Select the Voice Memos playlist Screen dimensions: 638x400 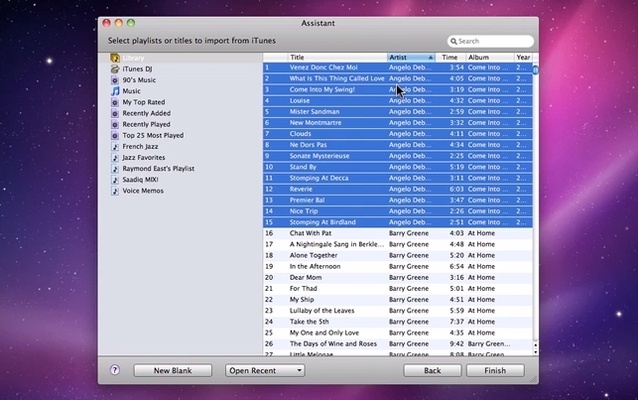point(143,190)
